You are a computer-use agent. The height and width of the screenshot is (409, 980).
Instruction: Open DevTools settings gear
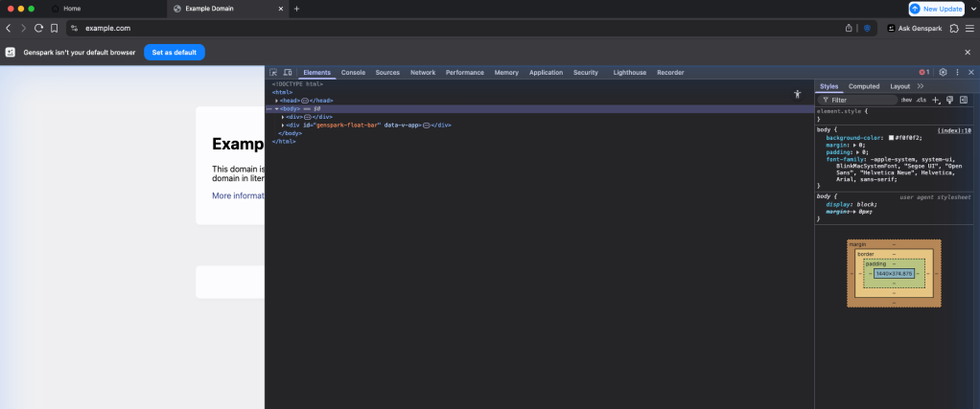[x=944, y=73]
